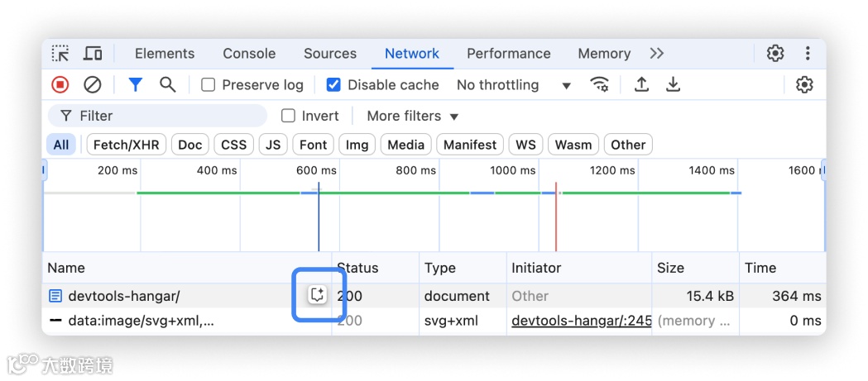
Task: Click the inspect element picker icon
Action: [60, 54]
